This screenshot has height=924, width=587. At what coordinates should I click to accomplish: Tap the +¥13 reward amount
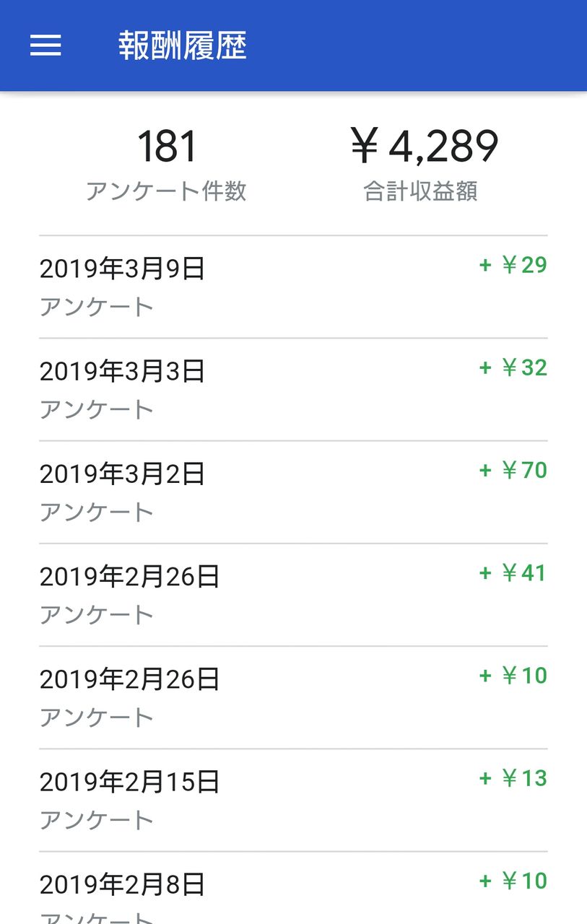coord(513,778)
